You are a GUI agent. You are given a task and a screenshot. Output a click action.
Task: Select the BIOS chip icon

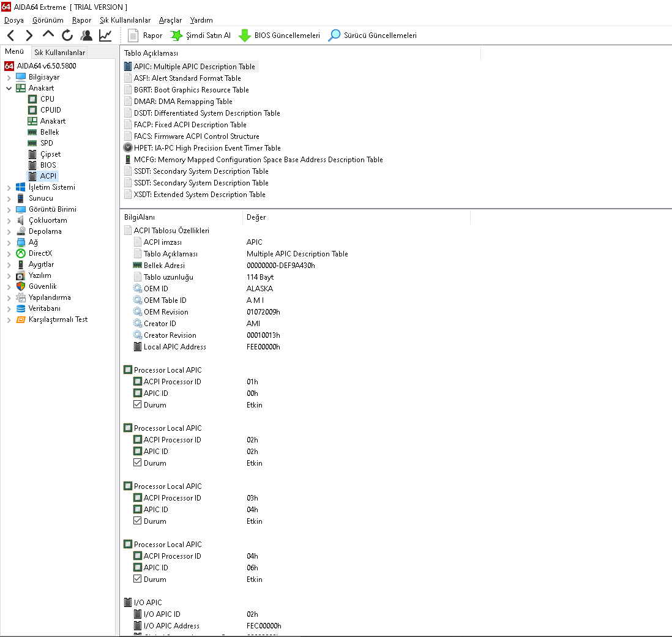click(32, 165)
